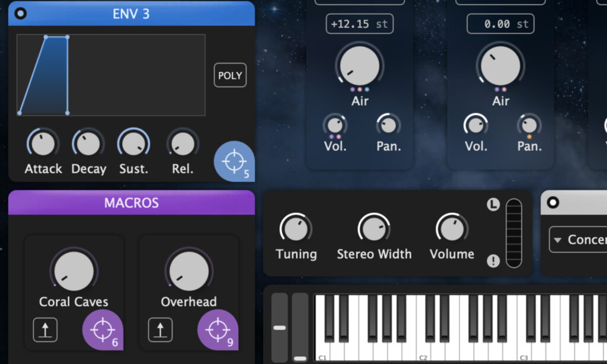Click the Coral Caves macro knob
607x364 pixels.
74,271
